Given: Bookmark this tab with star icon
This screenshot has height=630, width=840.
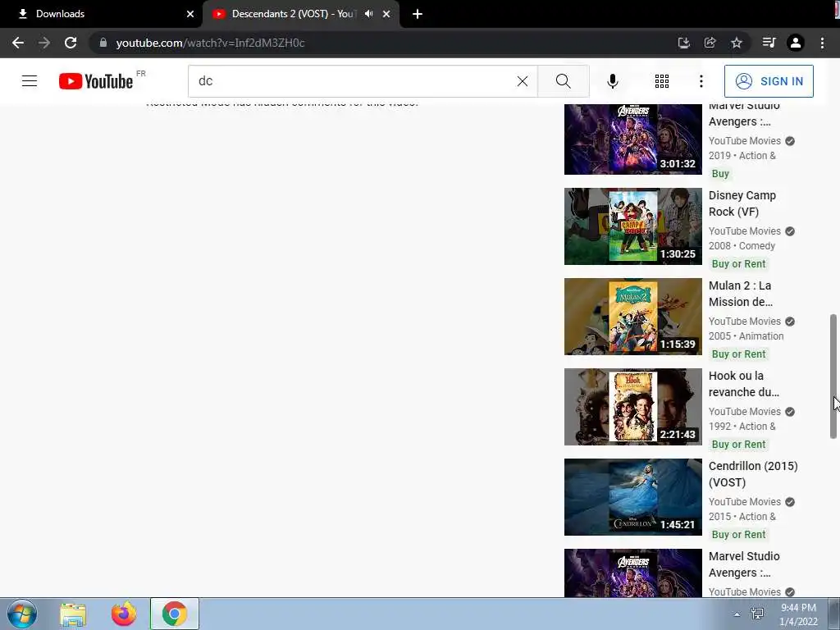Looking at the screenshot, I should (x=737, y=43).
